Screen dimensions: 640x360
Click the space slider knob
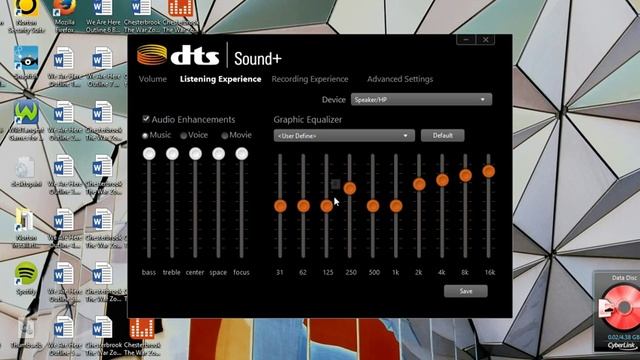pos(218,153)
